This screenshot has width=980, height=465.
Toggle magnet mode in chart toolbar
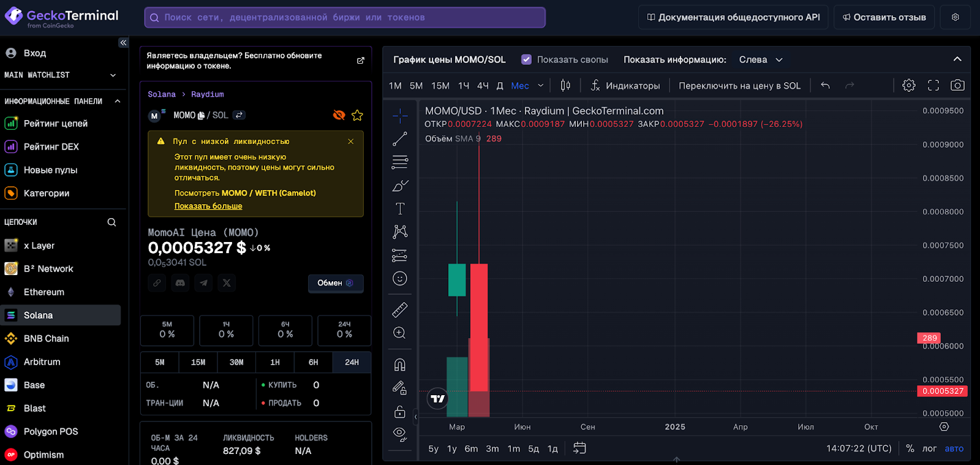pos(400,365)
